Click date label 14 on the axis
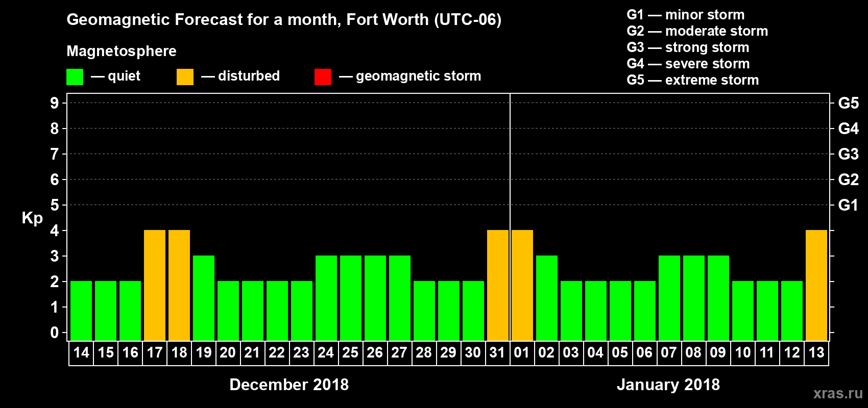The height and width of the screenshot is (408, 868). [81, 353]
